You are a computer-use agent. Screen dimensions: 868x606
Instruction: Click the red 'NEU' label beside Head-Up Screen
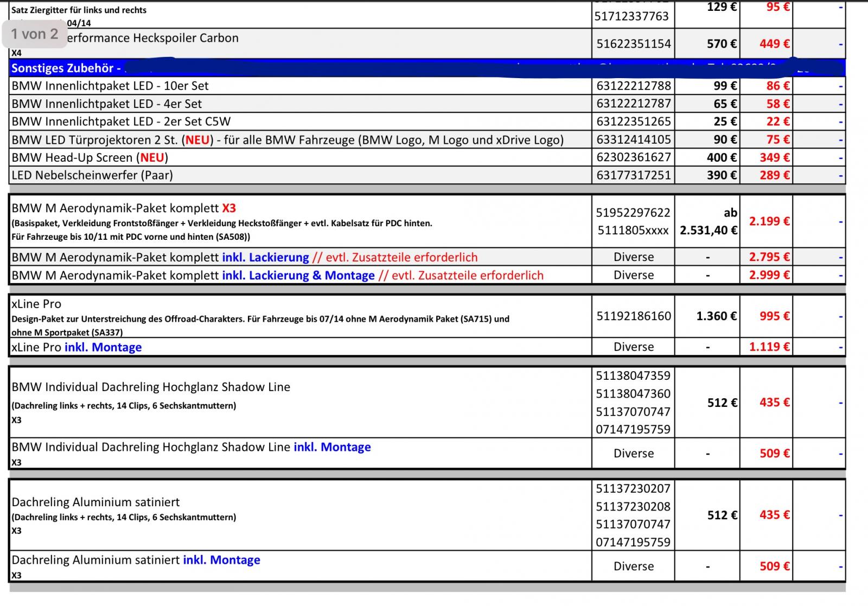pyautogui.click(x=152, y=158)
